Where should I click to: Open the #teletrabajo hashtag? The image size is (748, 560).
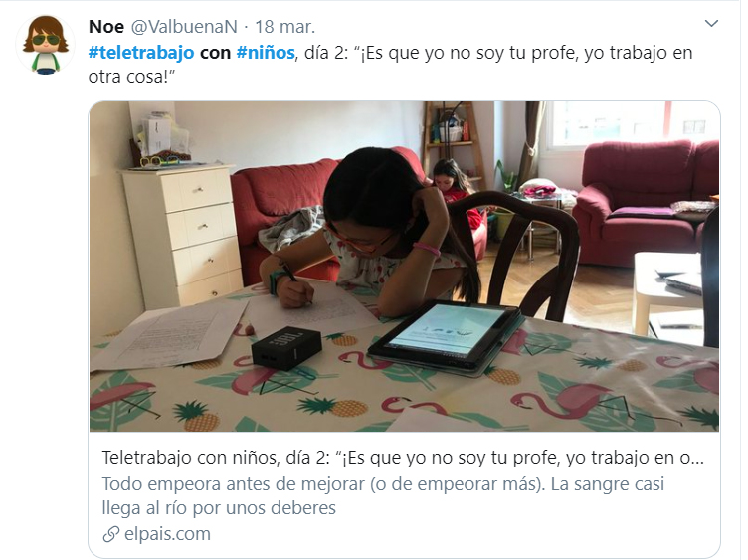click(141, 53)
